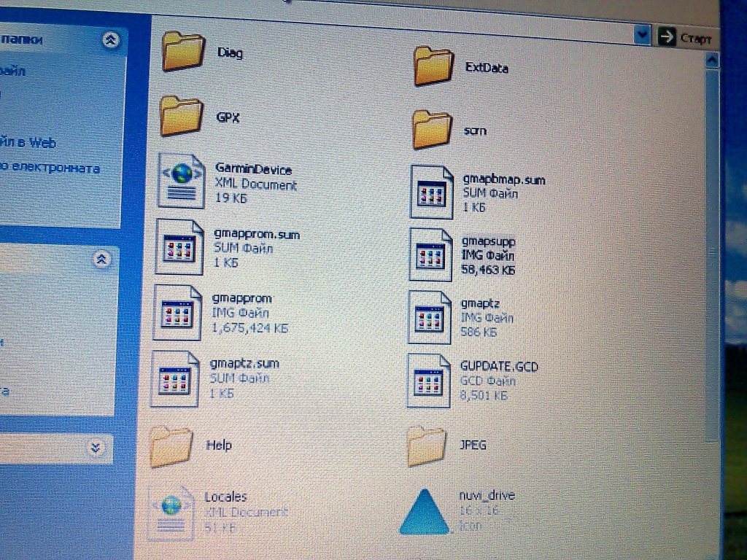Click the 'Diag' folder name
747x560 pixels.
coord(230,52)
